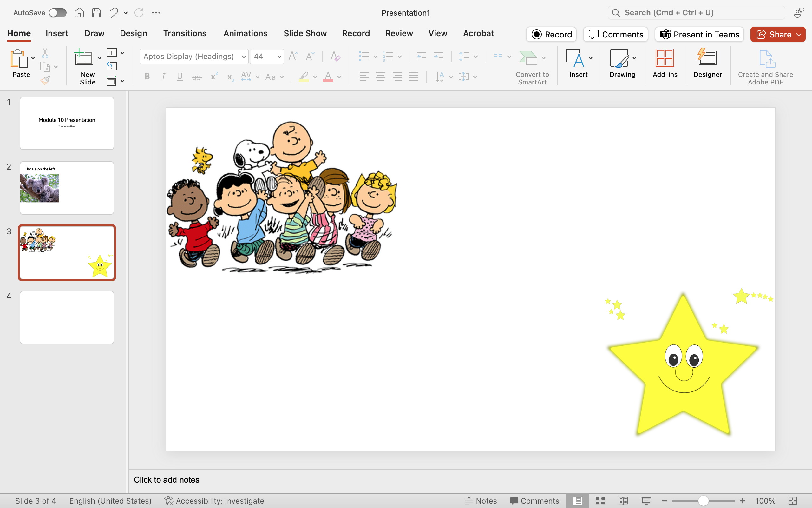The width and height of the screenshot is (812, 508).
Task: Open the Designer pane
Action: point(707,64)
